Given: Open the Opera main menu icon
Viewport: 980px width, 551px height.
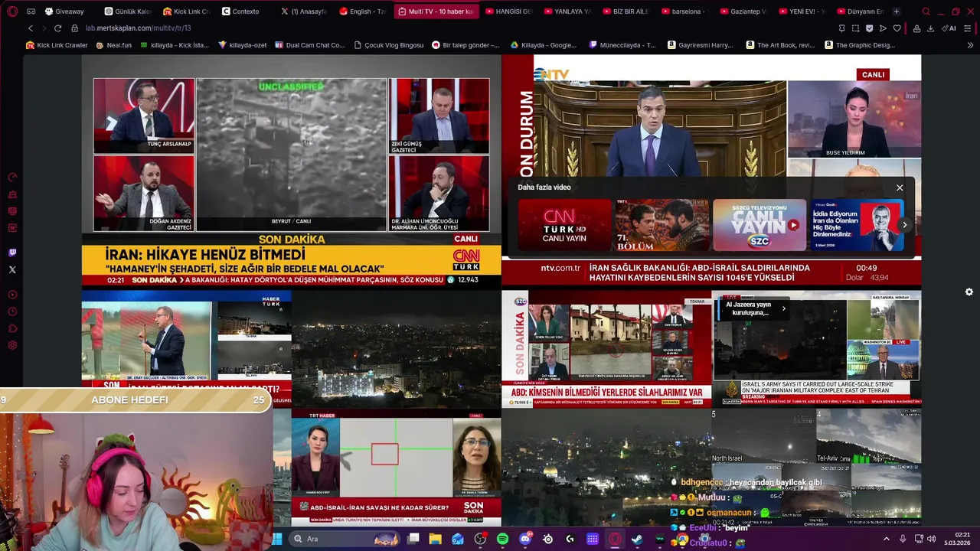Looking at the screenshot, I should click(x=12, y=11).
